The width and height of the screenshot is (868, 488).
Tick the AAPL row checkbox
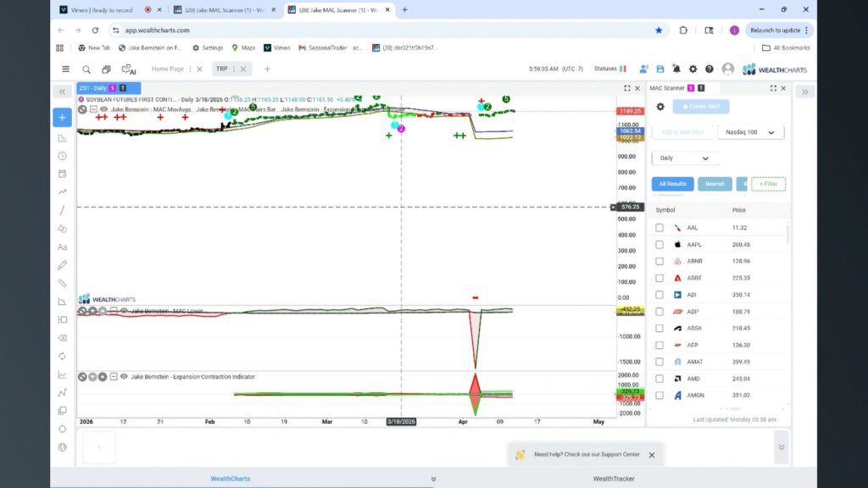[659, 244]
